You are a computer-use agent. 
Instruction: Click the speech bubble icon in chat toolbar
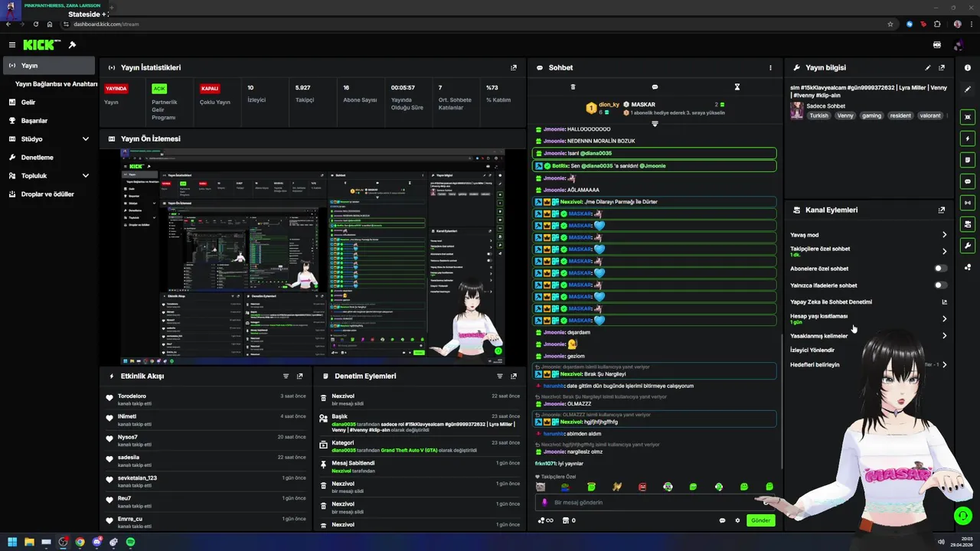point(655,86)
